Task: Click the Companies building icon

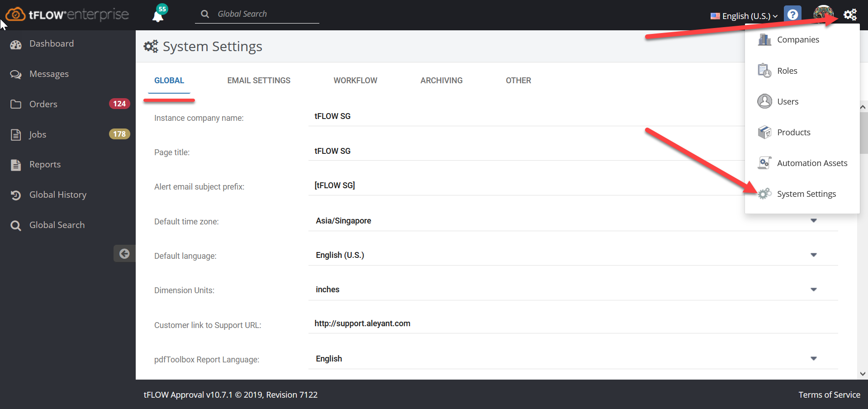Action: click(764, 40)
